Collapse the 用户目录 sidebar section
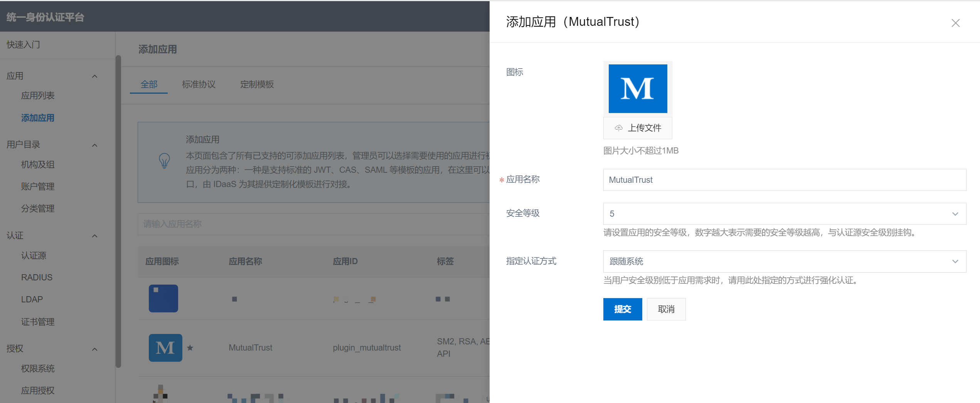Screen dimensions: 980x403 (x=94, y=145)
